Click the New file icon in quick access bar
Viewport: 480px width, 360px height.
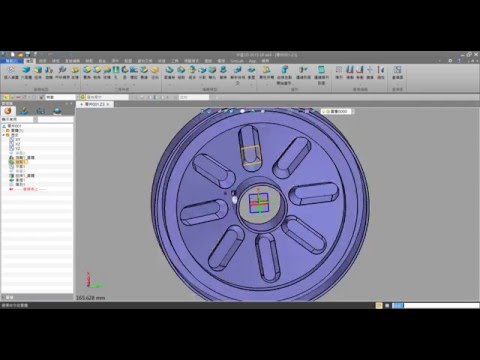click(x=13, y=54)
